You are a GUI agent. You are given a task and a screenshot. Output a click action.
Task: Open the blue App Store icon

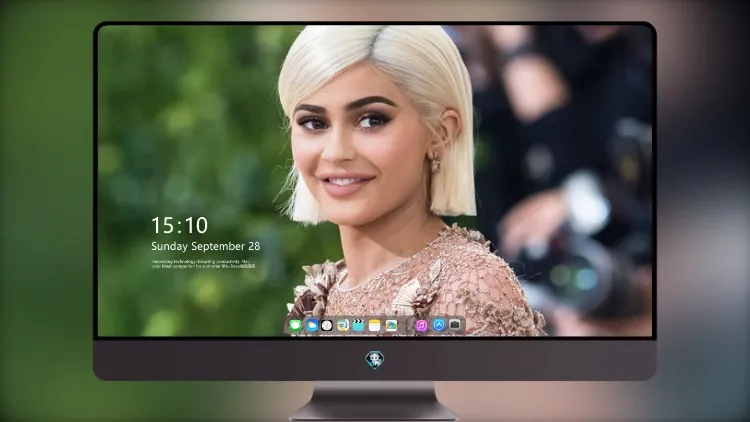coord(439,325)
